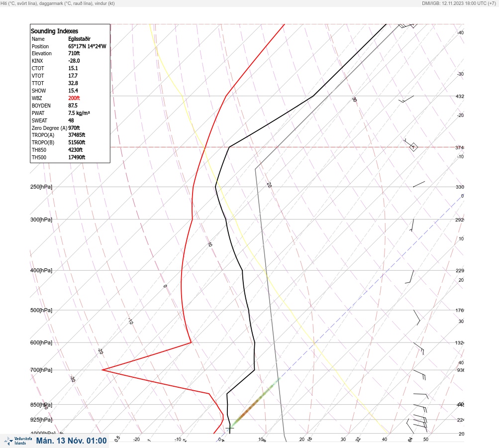Select the PWAT value 7.5 kg/m²
Screen dimensions: 499x448
pos(79,113)
